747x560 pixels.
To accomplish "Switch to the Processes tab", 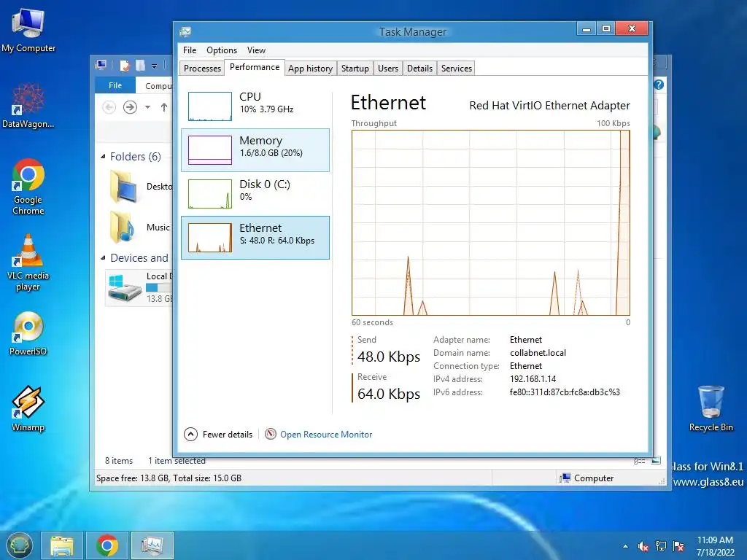I will (203, 68).
